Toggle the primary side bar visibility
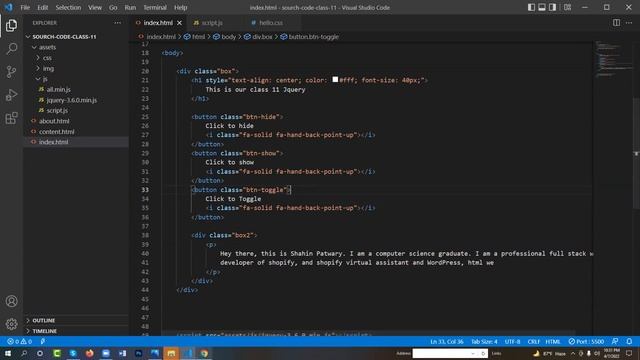Viewport: 640px width, 360px height. click(x=531, y=7)
